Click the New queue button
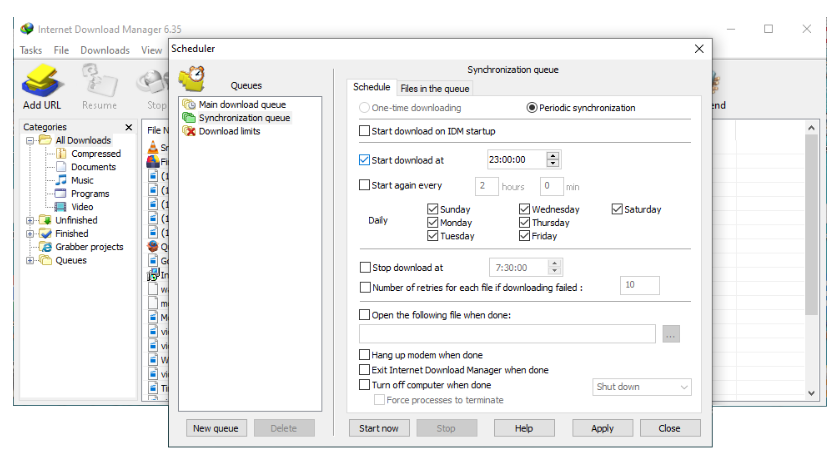The image size is (827, 465). coord(216,428)
